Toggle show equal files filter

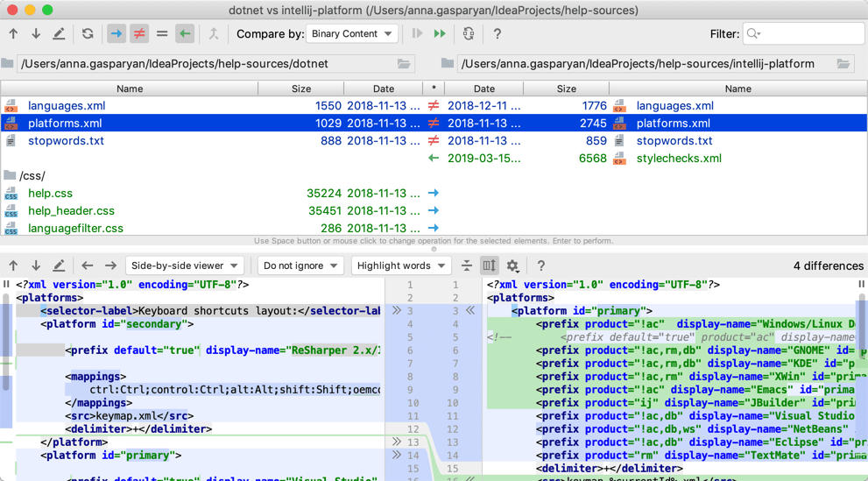pyautogui.click(x=162, y=34)
